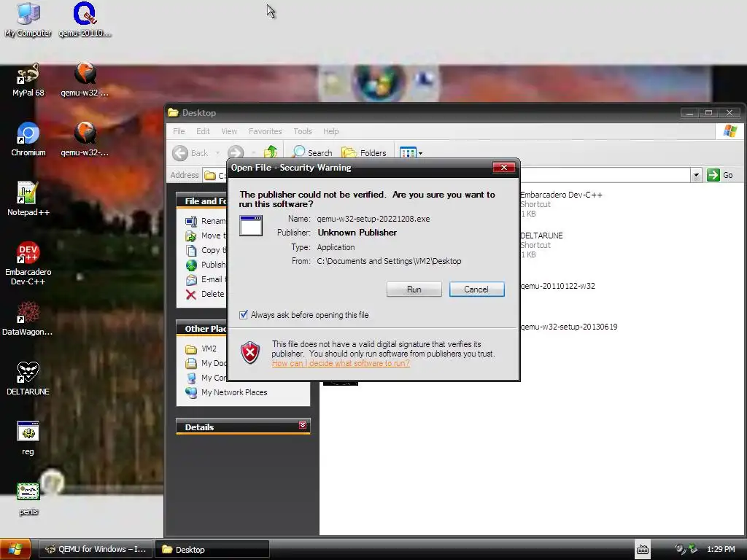Open 'How can I decide what software to run?' link
Viewport: 747px width, 560px height.
[x=341, y=363]
